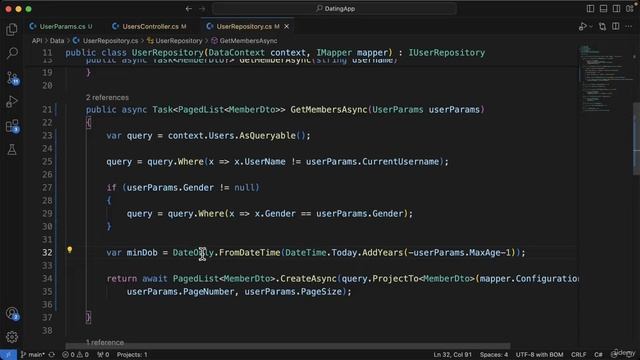Viewport: 640px width, 360px height.
Task: Click the 'UTF-8 with BOM' encoding item
Action: [x=539, y=355]
